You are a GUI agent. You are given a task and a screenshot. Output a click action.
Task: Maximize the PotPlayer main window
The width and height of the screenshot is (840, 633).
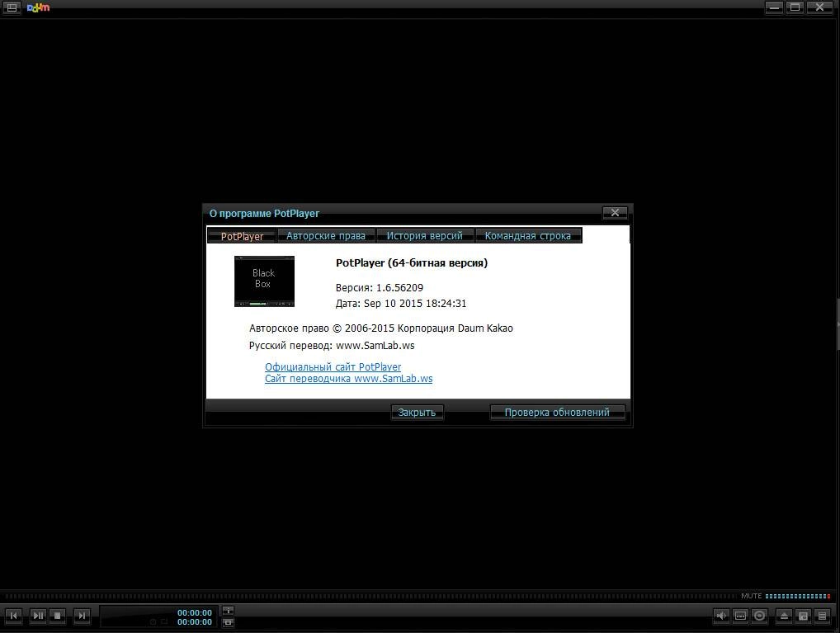795,7
